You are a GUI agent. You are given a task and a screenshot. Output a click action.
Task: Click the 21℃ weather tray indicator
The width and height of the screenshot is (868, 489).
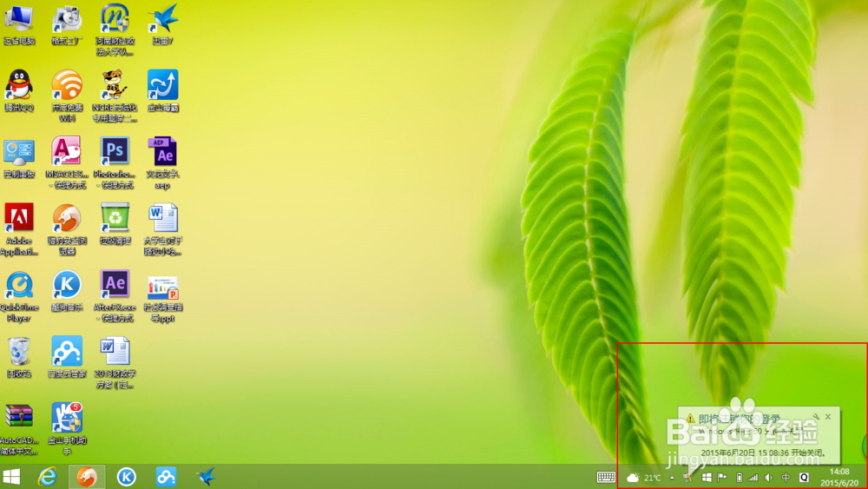pyautogui.click(x=644, y=478)
